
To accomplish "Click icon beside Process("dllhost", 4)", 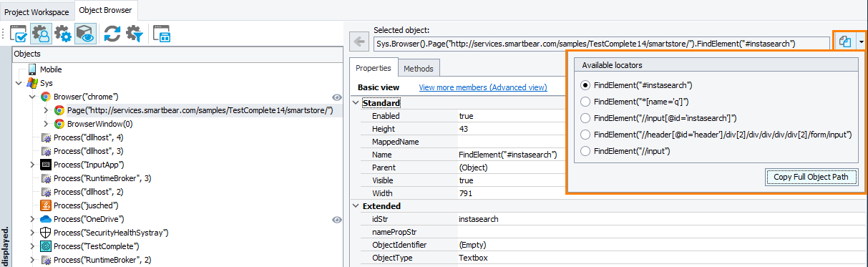I will pyautogui.click(x=45, y=137).
